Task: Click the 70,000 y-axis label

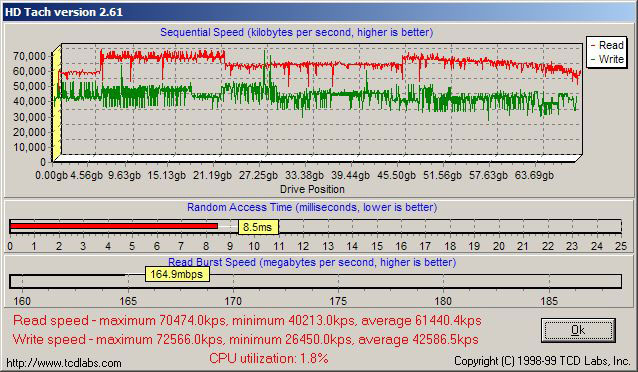Action: (x=29, y=56)
